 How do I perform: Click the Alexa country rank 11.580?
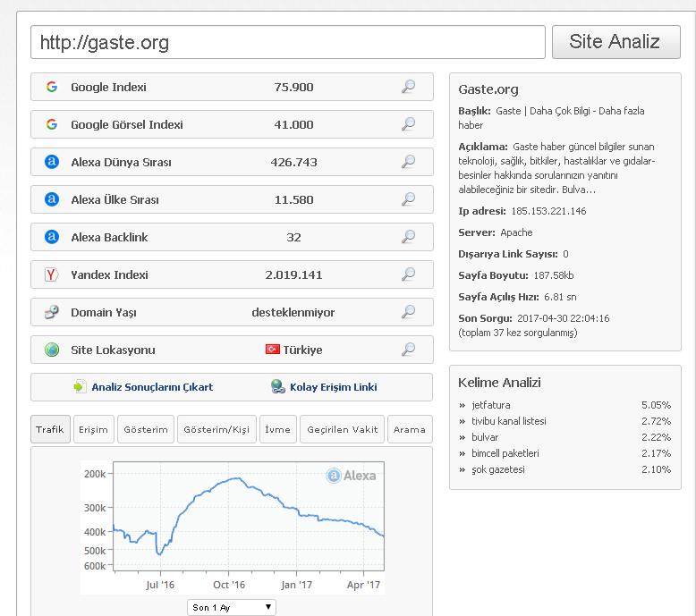293,199
